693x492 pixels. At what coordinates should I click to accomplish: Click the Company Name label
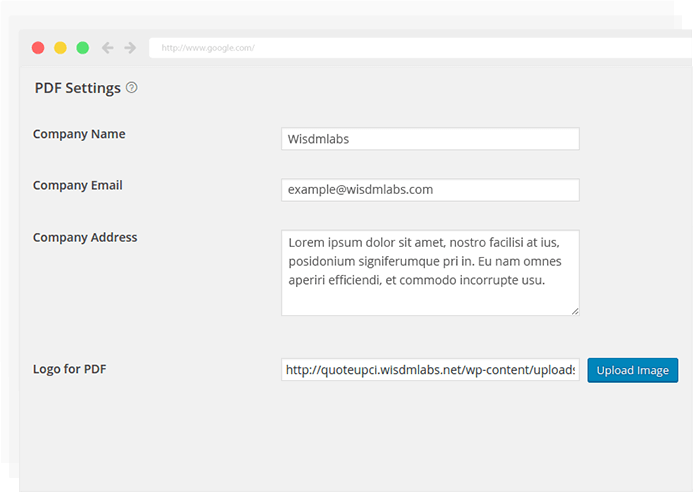coord(79,134)
